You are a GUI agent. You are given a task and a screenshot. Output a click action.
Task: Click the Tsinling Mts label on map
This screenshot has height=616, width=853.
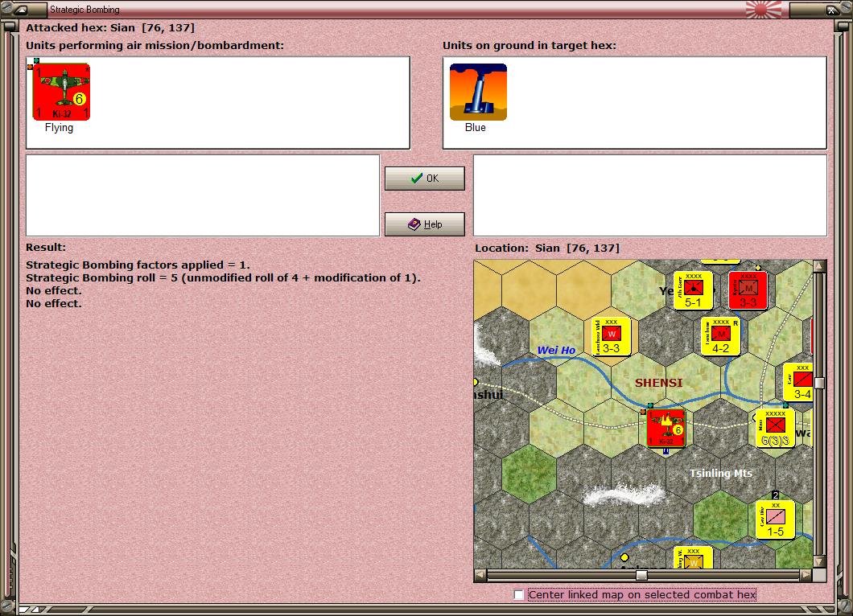[x=721, y=473]
